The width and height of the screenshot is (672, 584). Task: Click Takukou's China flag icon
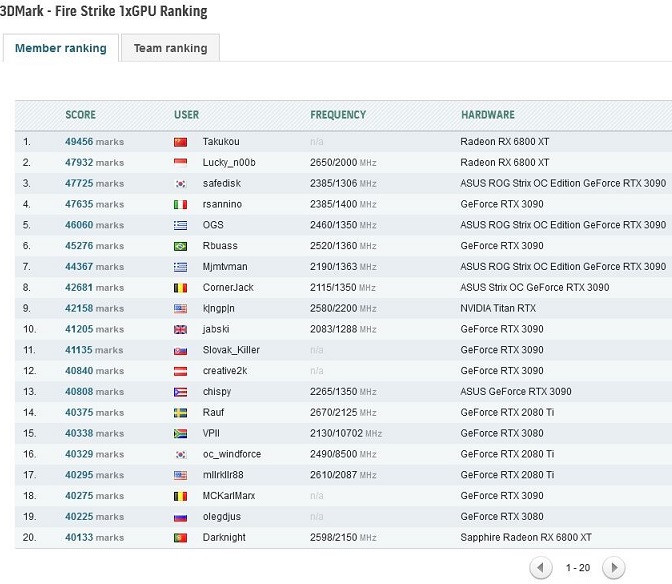(180, 142)
